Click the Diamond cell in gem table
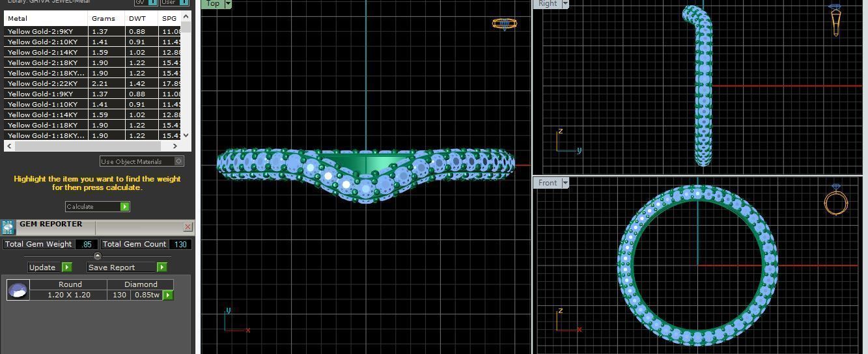The image size is (868, 354). [141, 284]
